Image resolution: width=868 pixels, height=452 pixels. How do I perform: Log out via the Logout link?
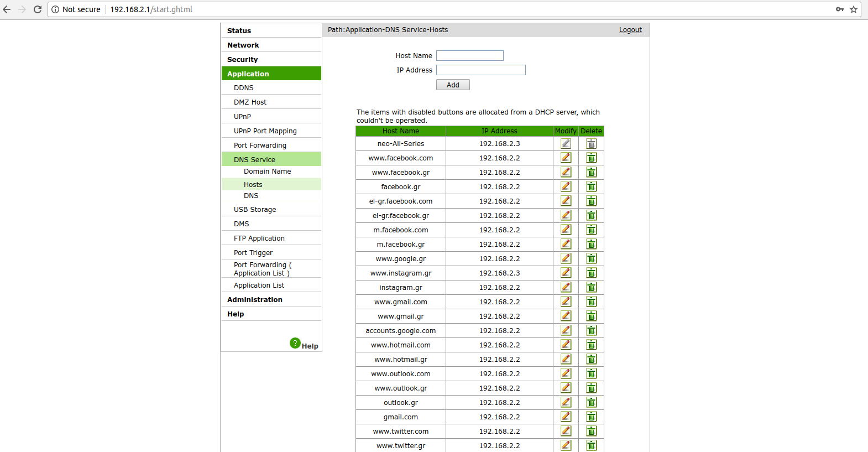630,30
